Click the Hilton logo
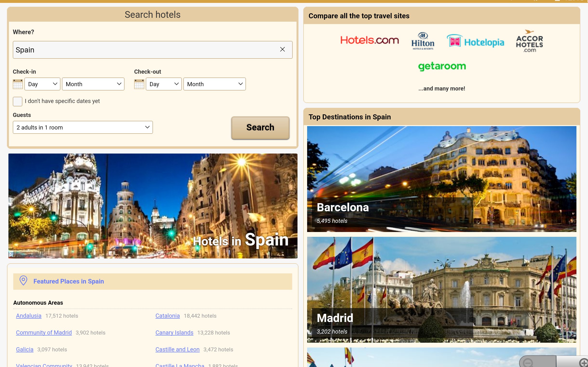Screen dimensions: 588x367 point(423,41)
